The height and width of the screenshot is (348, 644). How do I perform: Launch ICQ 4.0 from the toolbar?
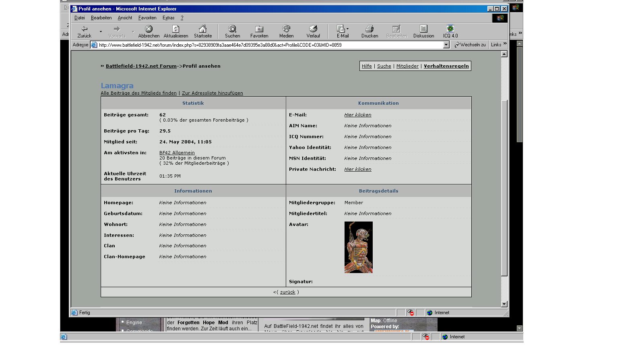[x=450, y=31]
